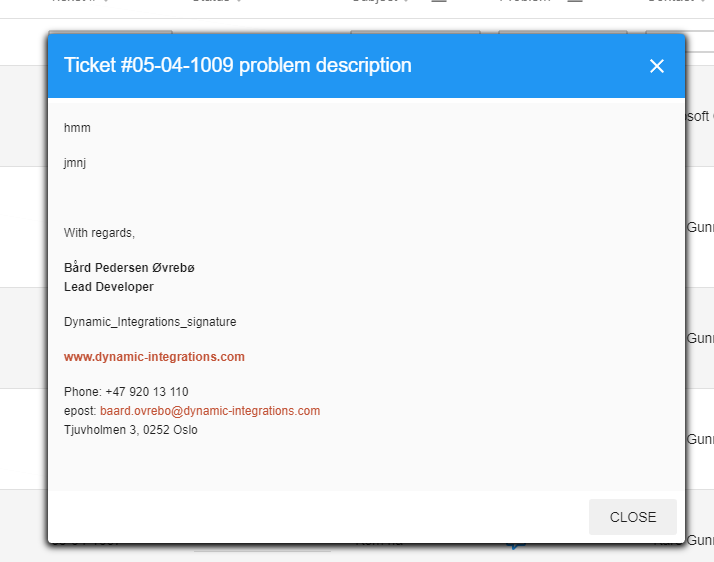Image resolution: width=714 pixels, height=562 pixels.
Task: Click the text 'Dynamic_Integrations_signature'
Action: 150,322
